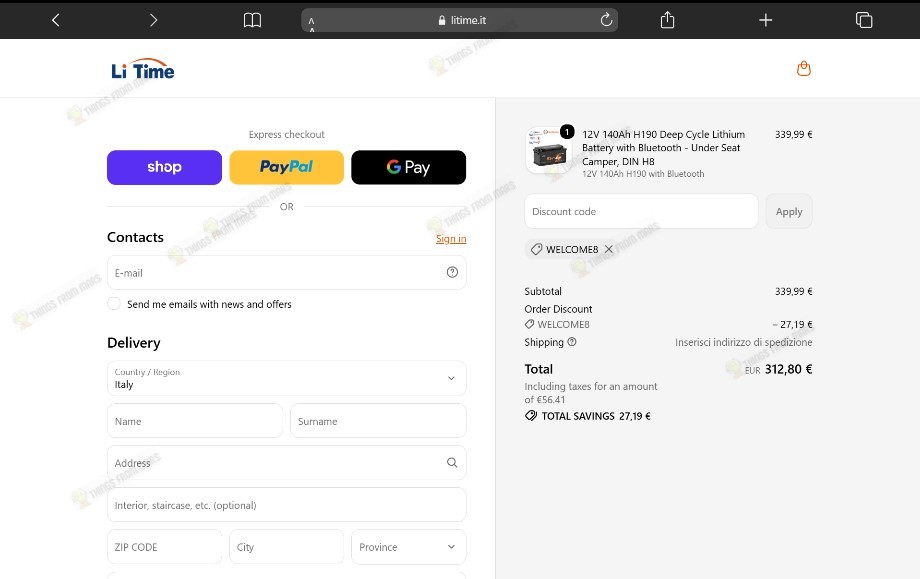Go back using the browser back arrow
Image resolution: width=920 pixels, height=579 pixels.
pos(56,20)
